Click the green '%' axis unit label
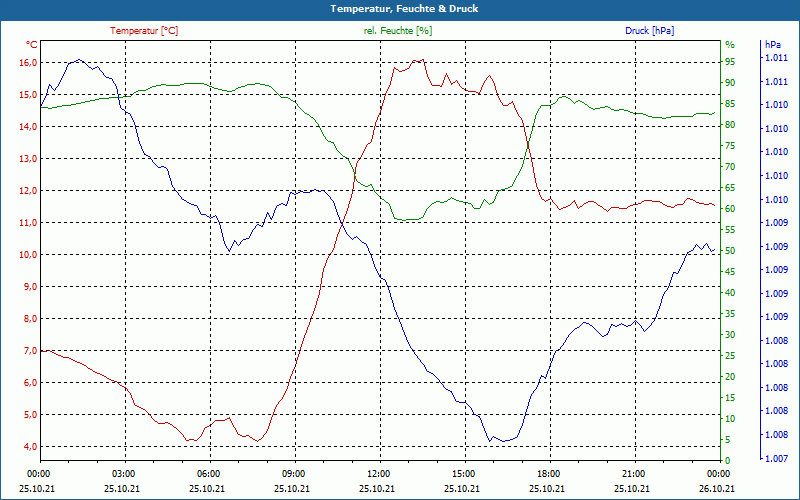Viewport: 800px width, 500px height. click(x=730, y=45)
